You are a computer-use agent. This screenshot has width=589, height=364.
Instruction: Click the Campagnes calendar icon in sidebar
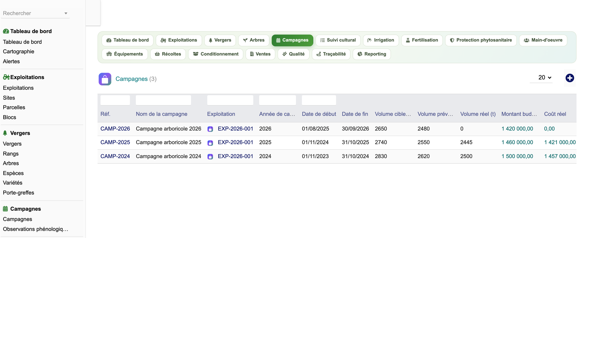(x=5, y=209)
